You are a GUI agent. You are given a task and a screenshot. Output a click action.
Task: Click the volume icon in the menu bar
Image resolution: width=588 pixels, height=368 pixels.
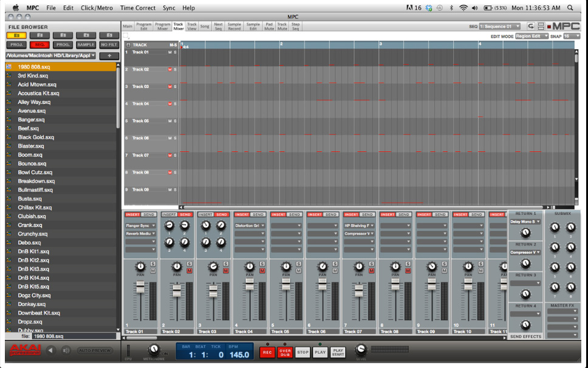[475, 7]
